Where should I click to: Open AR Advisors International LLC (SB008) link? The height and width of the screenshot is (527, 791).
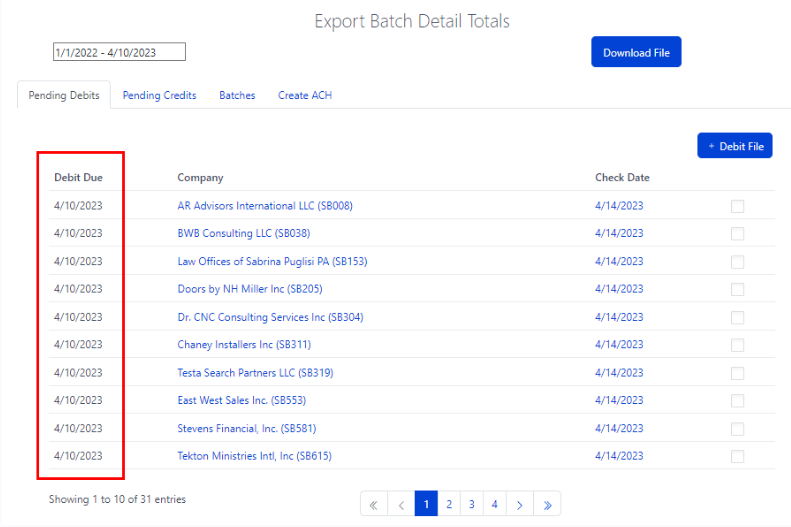[x=265, y=206]
